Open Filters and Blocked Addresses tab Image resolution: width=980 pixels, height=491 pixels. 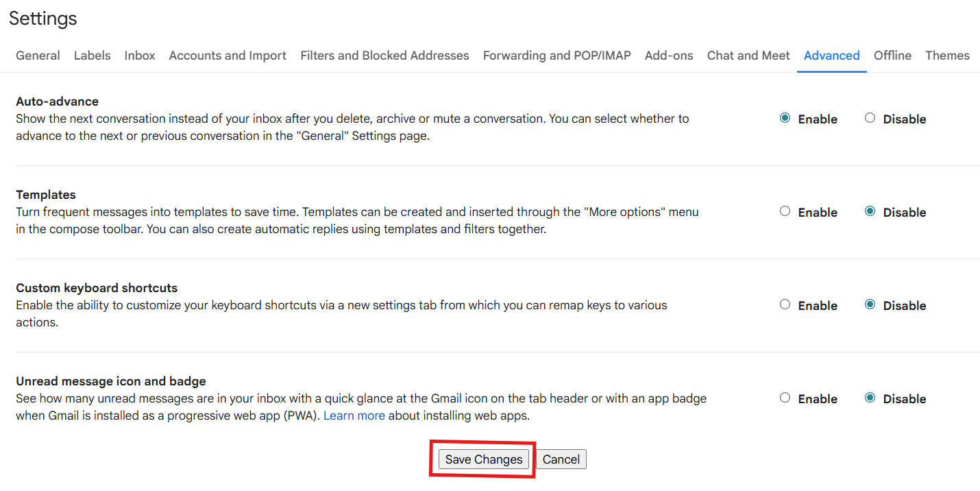(x=384, y=56)
